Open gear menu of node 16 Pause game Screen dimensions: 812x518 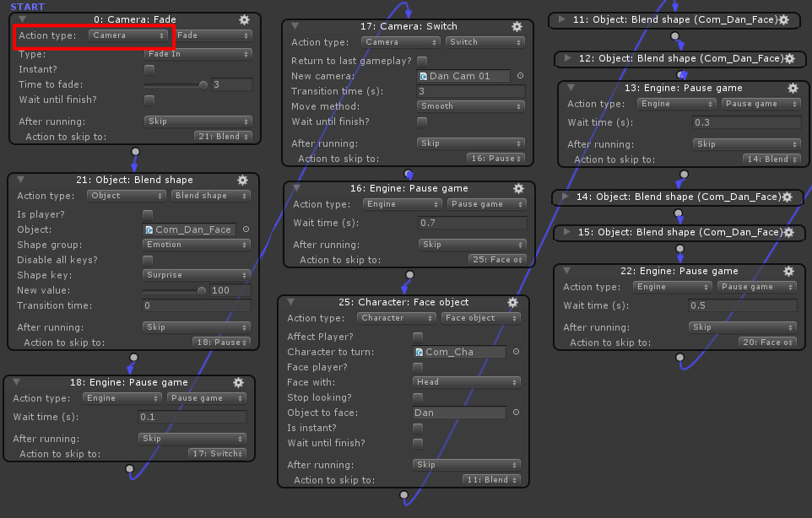(x=518, y=188)
